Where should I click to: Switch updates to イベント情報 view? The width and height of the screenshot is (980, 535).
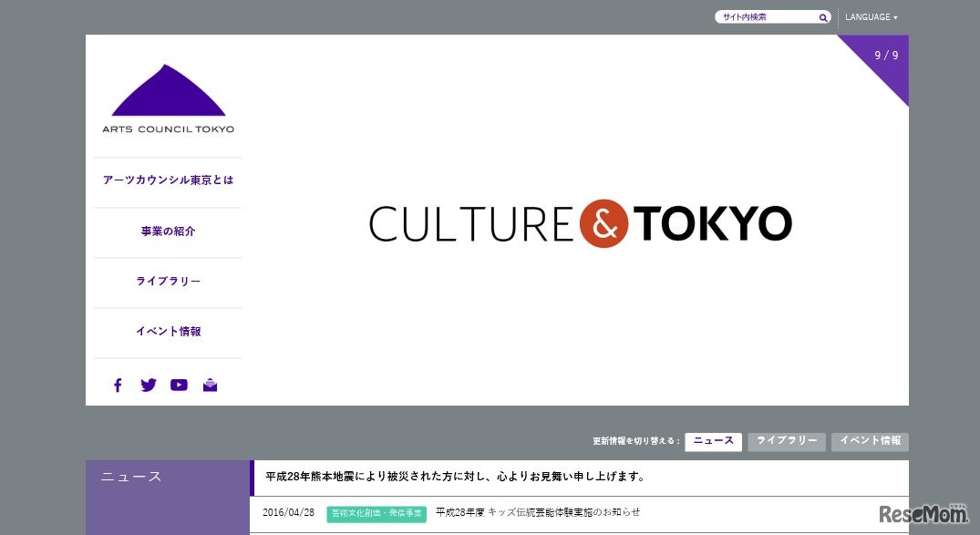tap(869, 441)
